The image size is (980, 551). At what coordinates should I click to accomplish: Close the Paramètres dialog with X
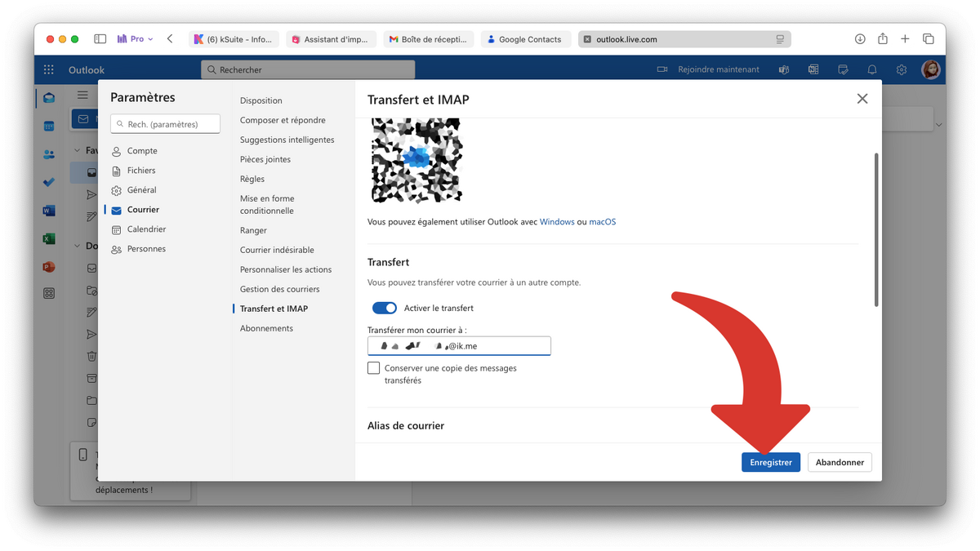pos(862,99)
